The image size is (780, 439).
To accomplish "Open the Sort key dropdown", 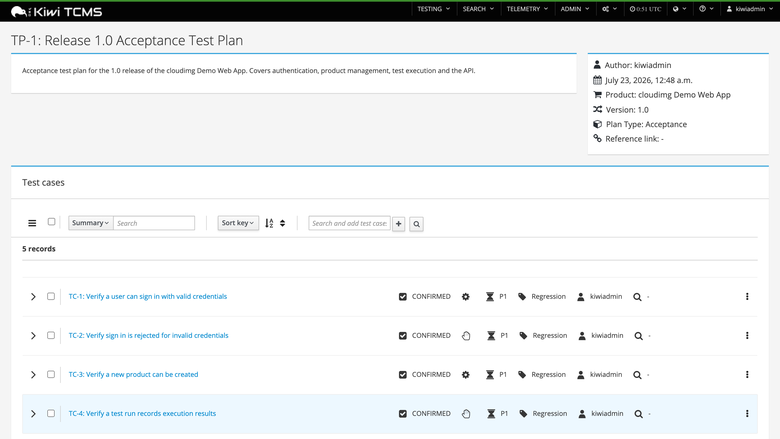I will [238, 223].
